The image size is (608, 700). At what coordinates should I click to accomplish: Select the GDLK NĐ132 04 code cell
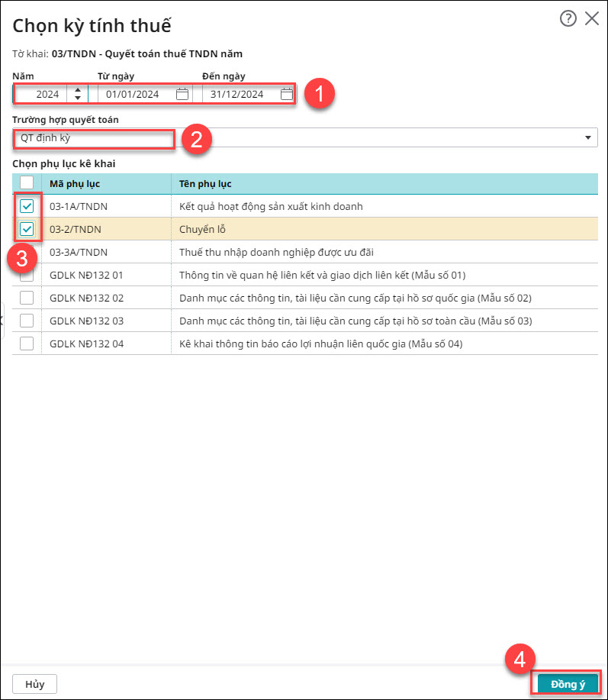click(x=107, y=344)
